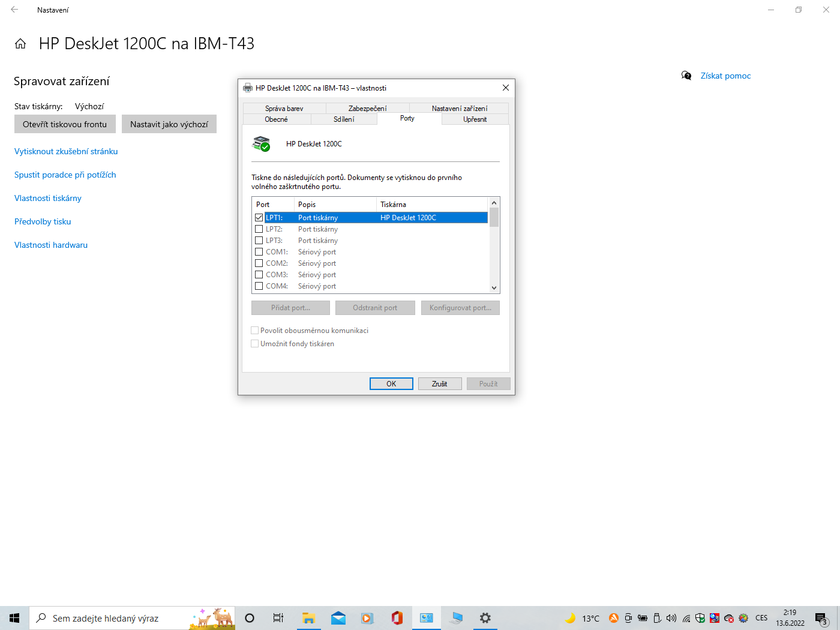Click the search magnifier icon in taskbar
840x630 pixels.
[41, 618]
